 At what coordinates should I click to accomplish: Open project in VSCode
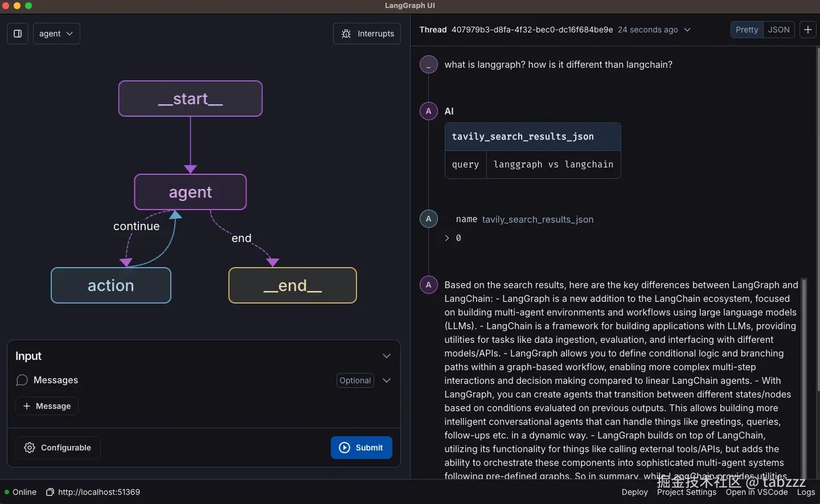coord(757,492)
